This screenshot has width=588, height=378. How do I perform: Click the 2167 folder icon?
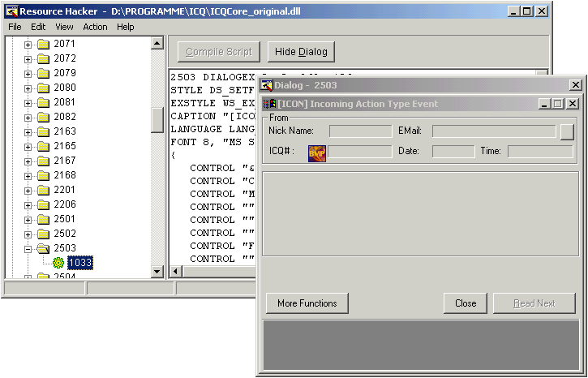(43, 161)
